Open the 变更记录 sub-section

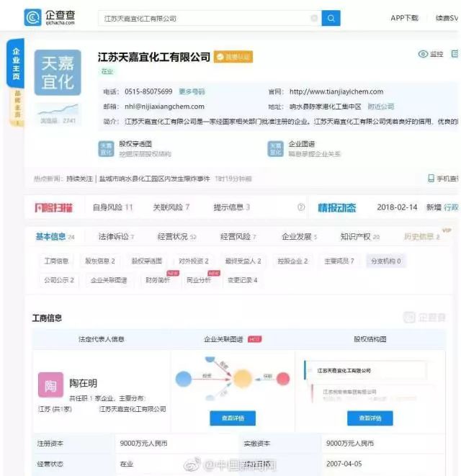click(x=242, y=279)
